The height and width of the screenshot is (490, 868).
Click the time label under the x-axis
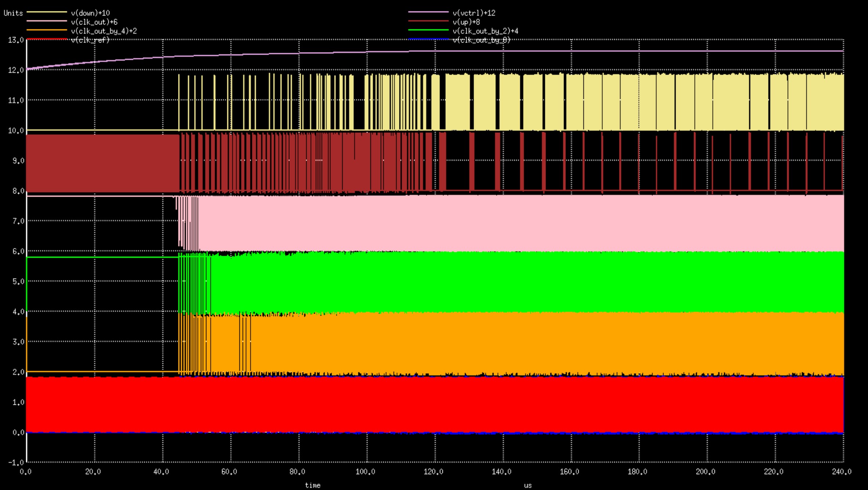pos(312,485)
